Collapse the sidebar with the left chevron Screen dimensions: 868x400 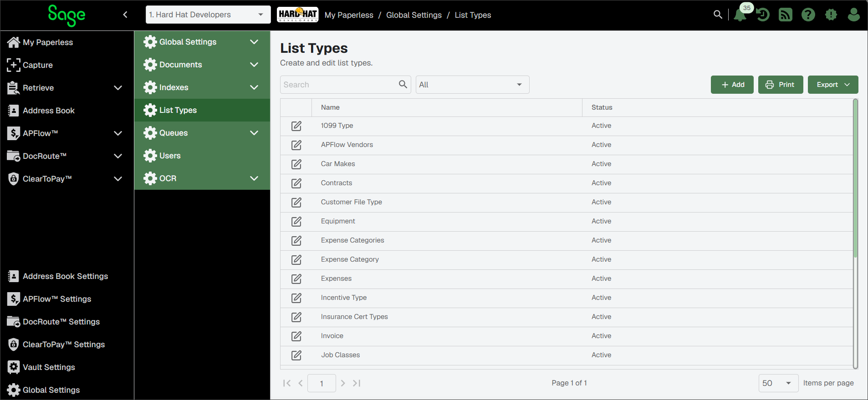pyautogui.click(x=125, y=15)
